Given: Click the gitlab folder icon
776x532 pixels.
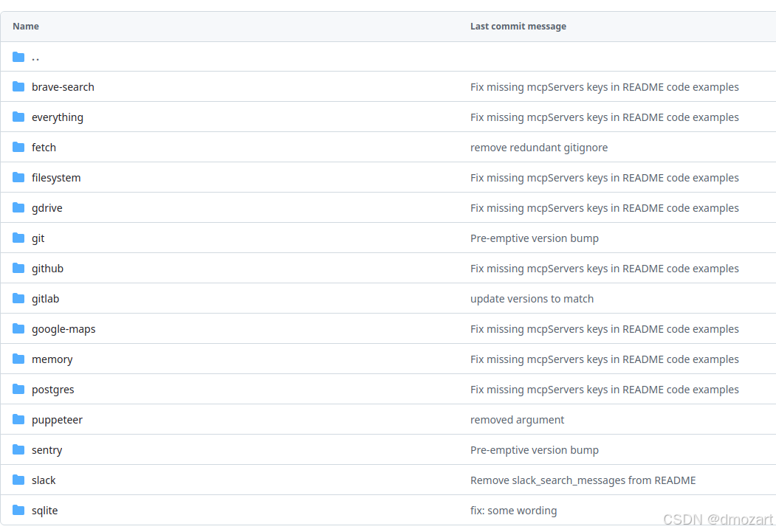Looking at the screenshot, I should (x=18, y=299).
